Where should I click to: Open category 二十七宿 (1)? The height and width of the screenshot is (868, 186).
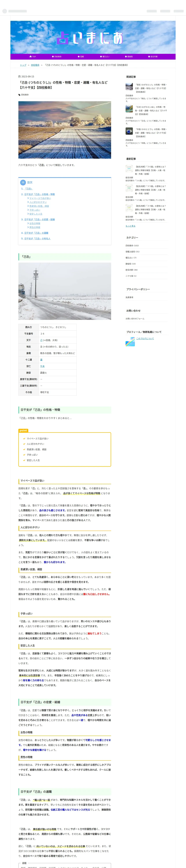pos(131,276)
